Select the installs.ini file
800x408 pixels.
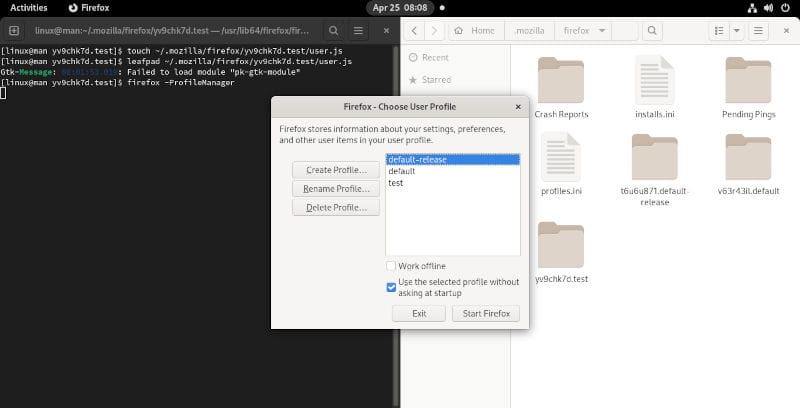pos(655,88)
